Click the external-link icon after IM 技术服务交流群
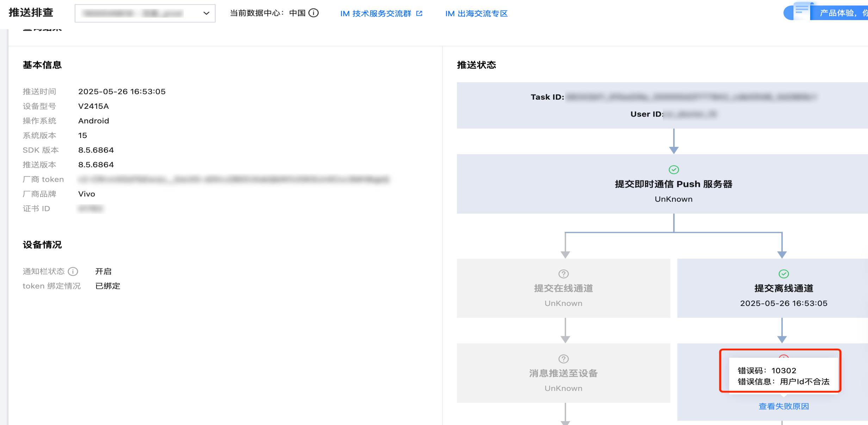The image size is (868, 425). (419, 13)
